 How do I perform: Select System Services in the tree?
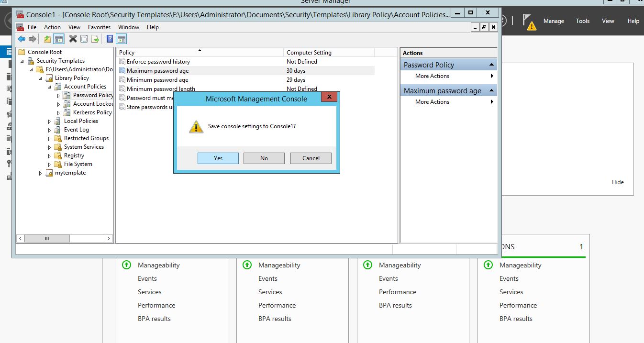(x=84, y=147)
